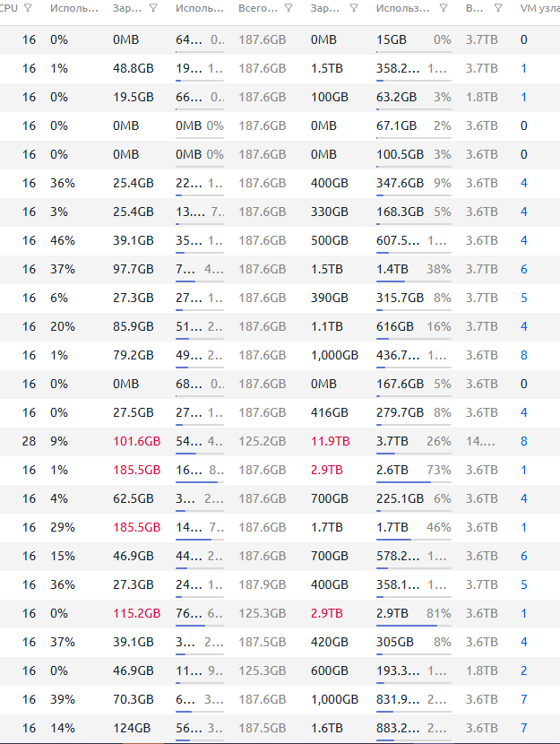Image resolution: width=560 pixels, height=744 pixels.
Task: Open VM count link 6 in 1.4TB row
Action: [523, 269]
